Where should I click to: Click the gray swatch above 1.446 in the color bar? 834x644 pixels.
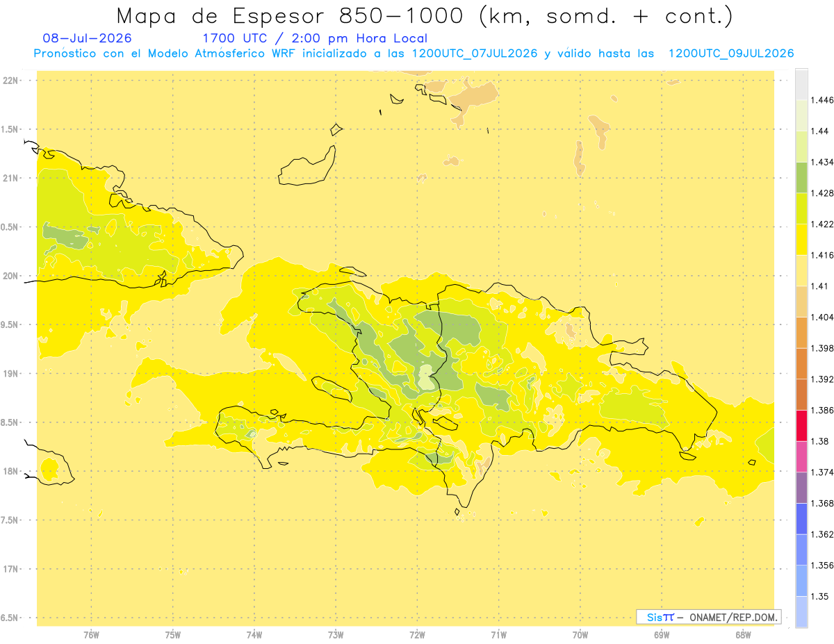(801, 84)
